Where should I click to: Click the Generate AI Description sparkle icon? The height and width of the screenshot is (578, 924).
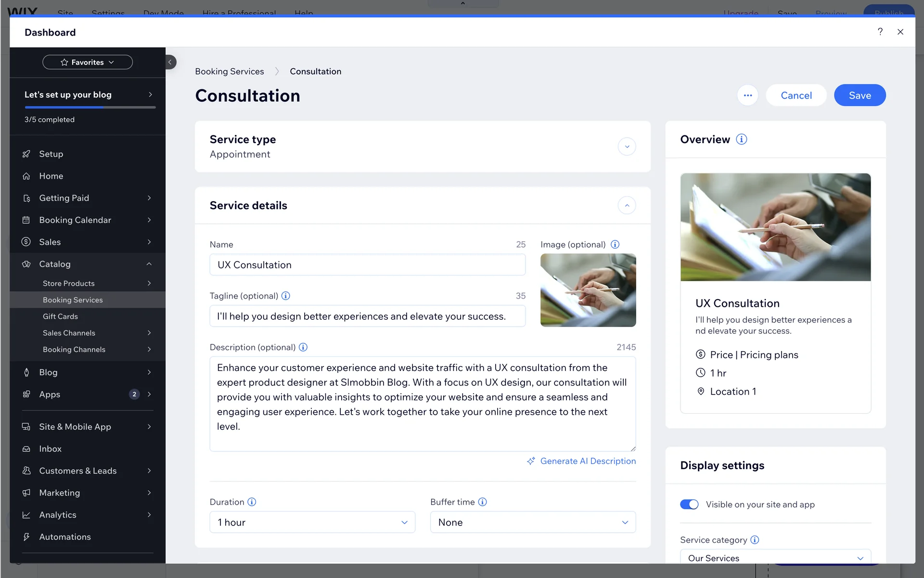(531, 461)
